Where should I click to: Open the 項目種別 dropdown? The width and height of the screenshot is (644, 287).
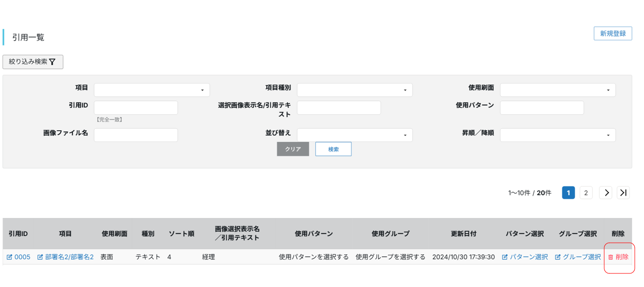click(354, 90)
